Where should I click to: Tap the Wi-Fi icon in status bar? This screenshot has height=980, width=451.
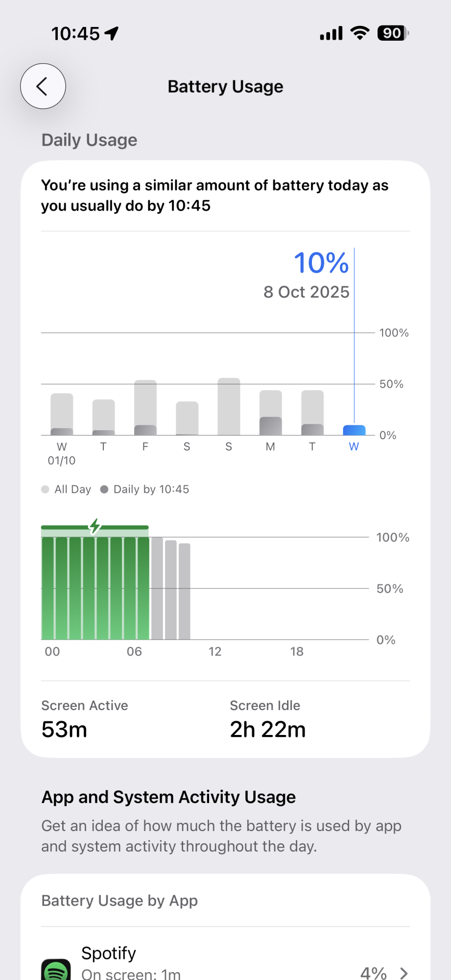360,33
